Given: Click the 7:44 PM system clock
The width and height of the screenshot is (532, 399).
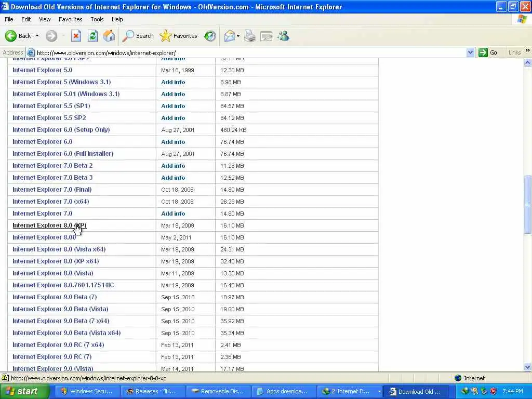Looking at the screenshot, I should point(513,392).
